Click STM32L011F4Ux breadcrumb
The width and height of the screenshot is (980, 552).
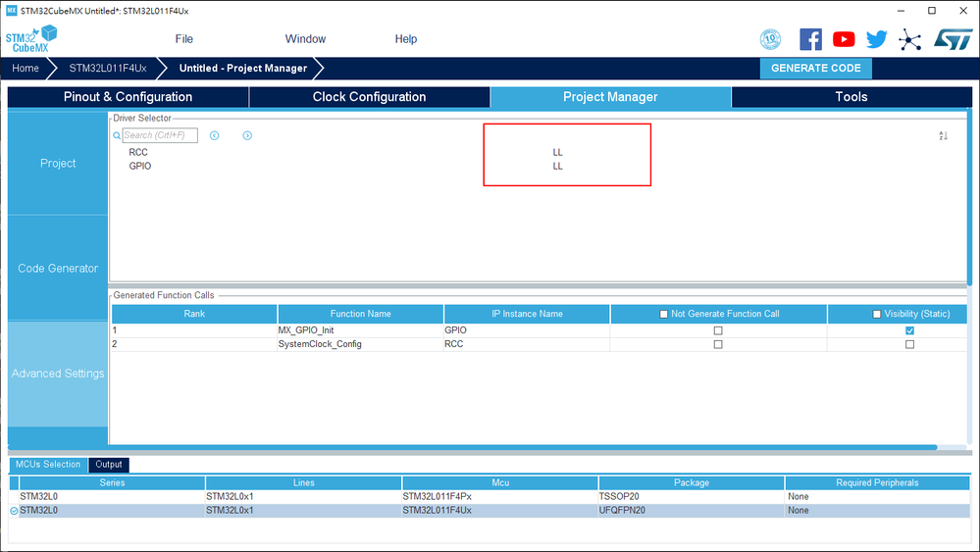pyautogui.click(x=108, y=68)
